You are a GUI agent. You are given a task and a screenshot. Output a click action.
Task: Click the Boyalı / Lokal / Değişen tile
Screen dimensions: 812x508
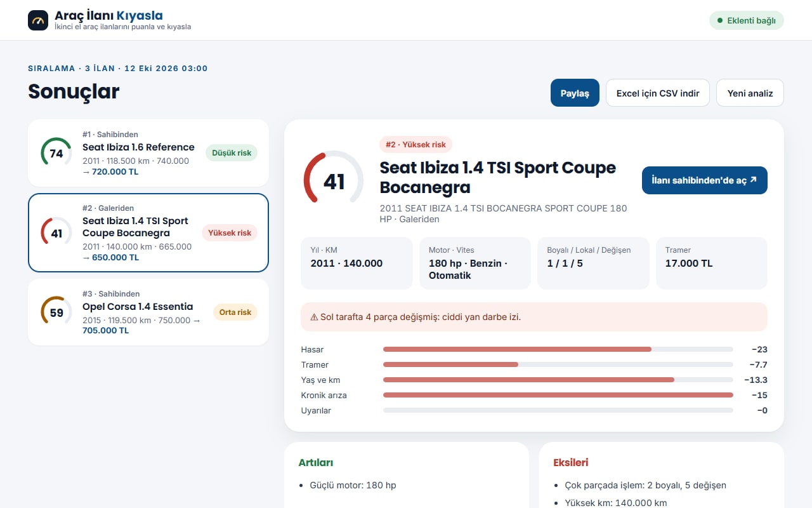(x=594, y=264)
